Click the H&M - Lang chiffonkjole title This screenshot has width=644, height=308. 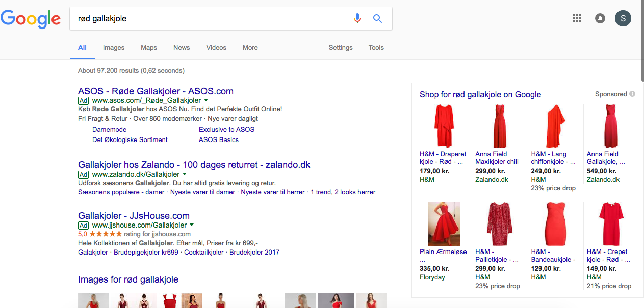coord(553,158)
